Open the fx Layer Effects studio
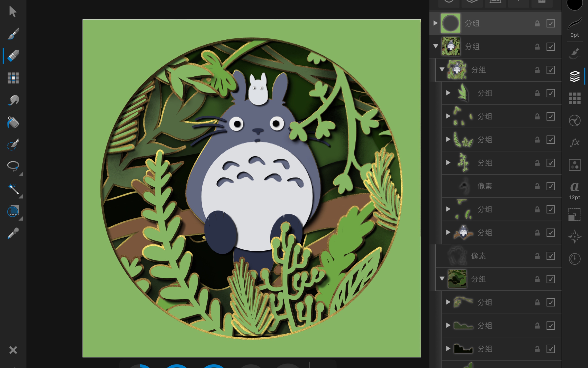 coord(575,142)
